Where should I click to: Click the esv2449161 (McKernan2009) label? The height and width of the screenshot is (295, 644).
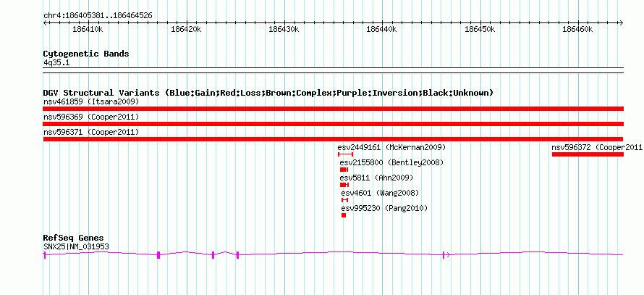click(391, 147)
